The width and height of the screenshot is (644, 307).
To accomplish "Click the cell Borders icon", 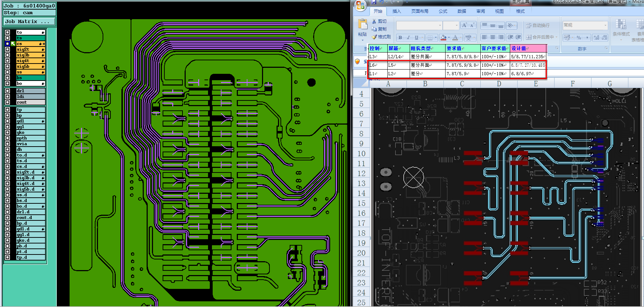I will [430, 37].
